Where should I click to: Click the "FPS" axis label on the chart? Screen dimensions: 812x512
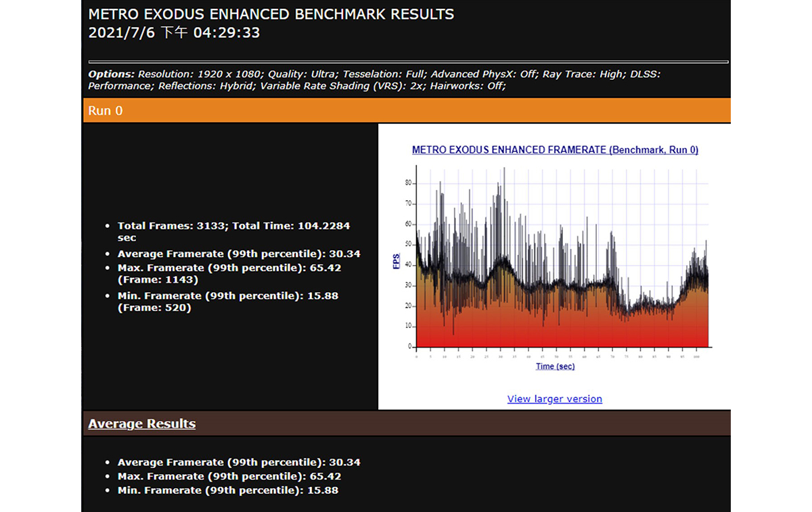397,261
